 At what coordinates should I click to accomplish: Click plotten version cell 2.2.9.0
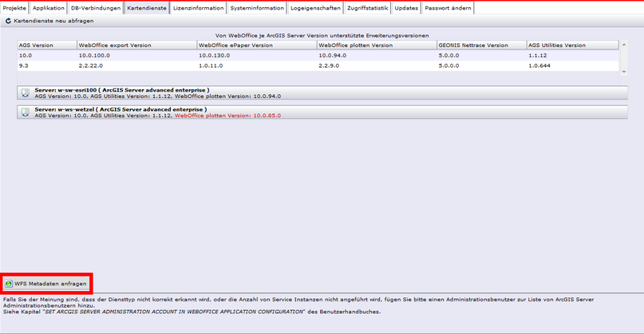(x=377, y=65)
